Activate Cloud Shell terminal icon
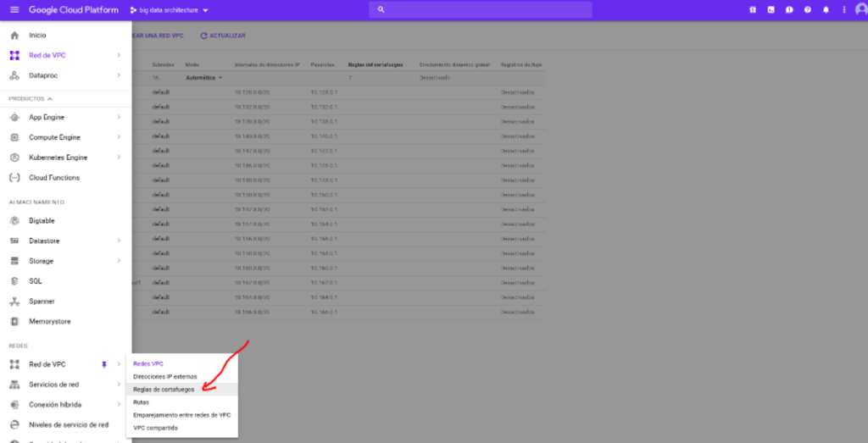This screenshot has height=443, width=868. click(771, 10)
